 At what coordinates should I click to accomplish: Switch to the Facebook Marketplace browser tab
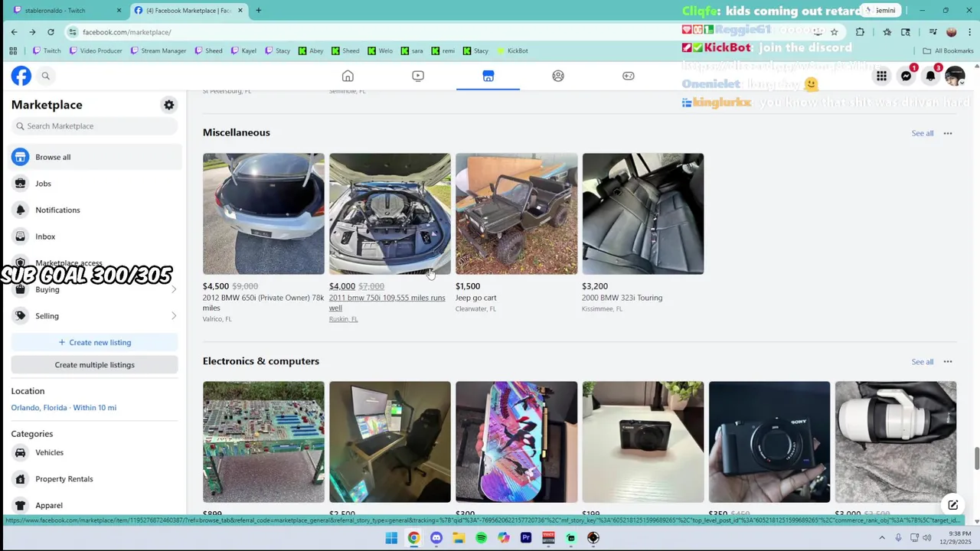[188, 11]
